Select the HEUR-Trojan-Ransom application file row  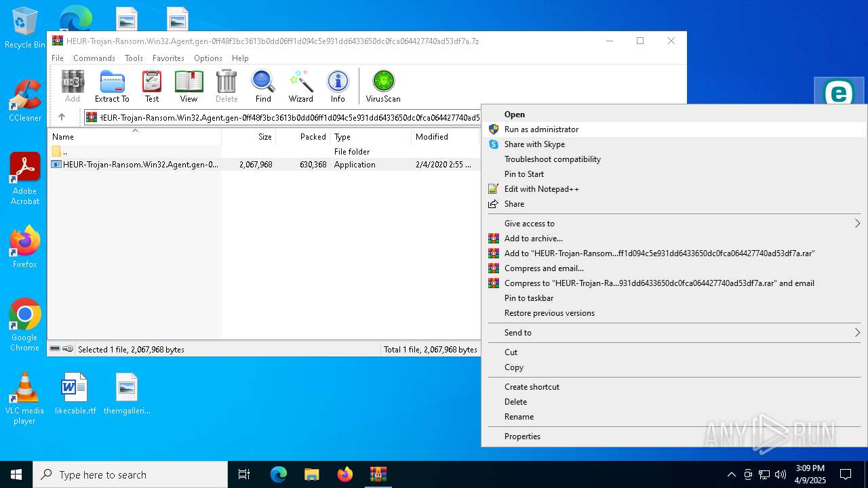coord(264,165)
